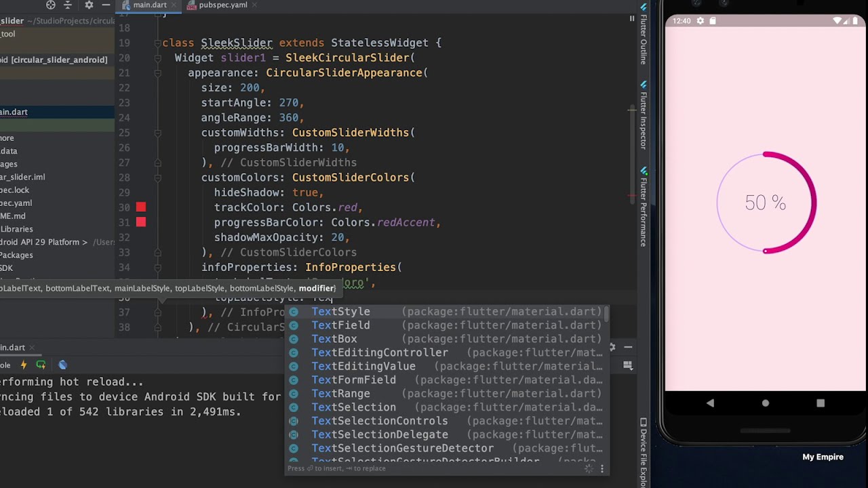The height and width of the screenshot is (488, 868).
Task: Close the pubspec.yaml editor tab
Action: 254,5
